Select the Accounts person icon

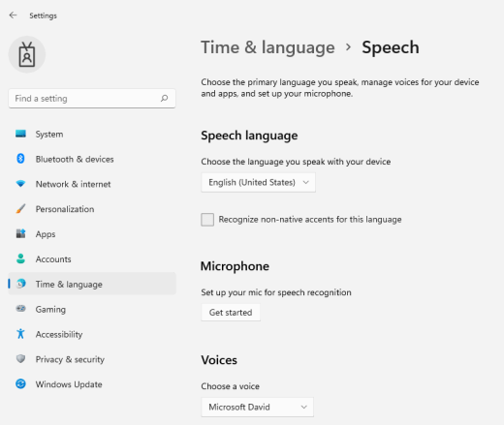[20, 258]
